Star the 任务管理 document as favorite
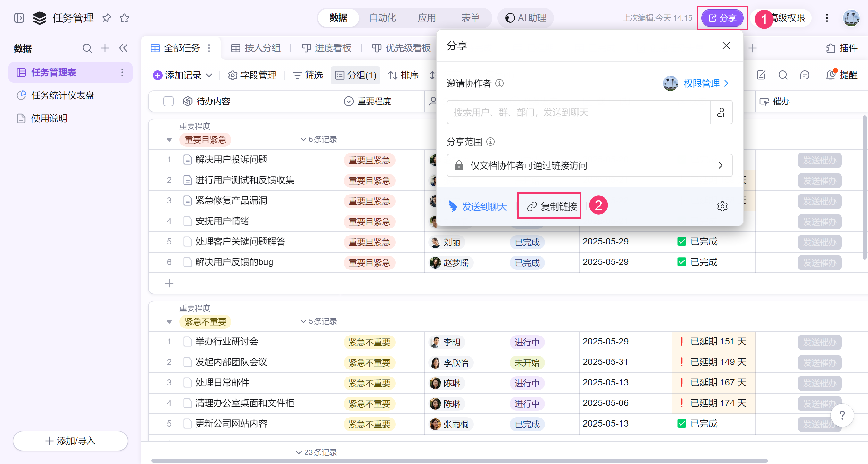The image size is (868, 464). tap(124, 18)
